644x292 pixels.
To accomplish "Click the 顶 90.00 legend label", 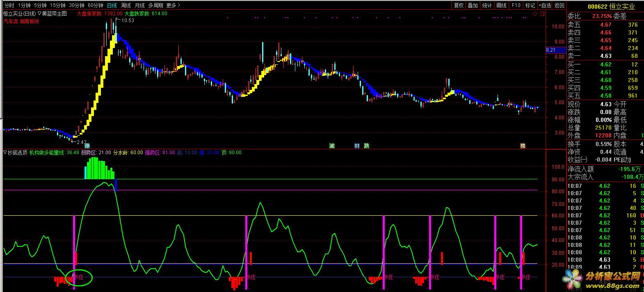I will (x=231, y=153).
